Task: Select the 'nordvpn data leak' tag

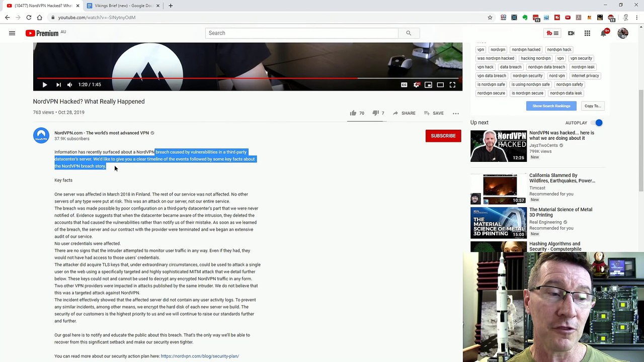Action: click(566, 93)
